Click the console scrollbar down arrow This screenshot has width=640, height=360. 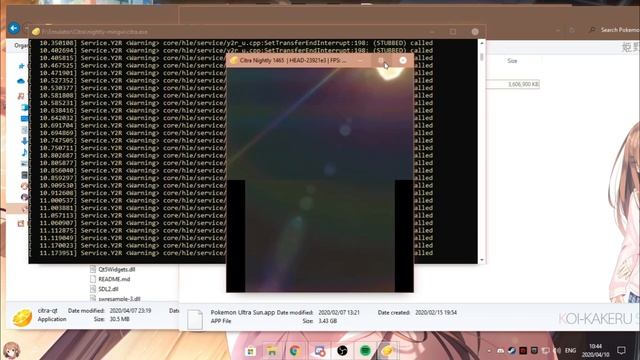(x=482, y=260)
